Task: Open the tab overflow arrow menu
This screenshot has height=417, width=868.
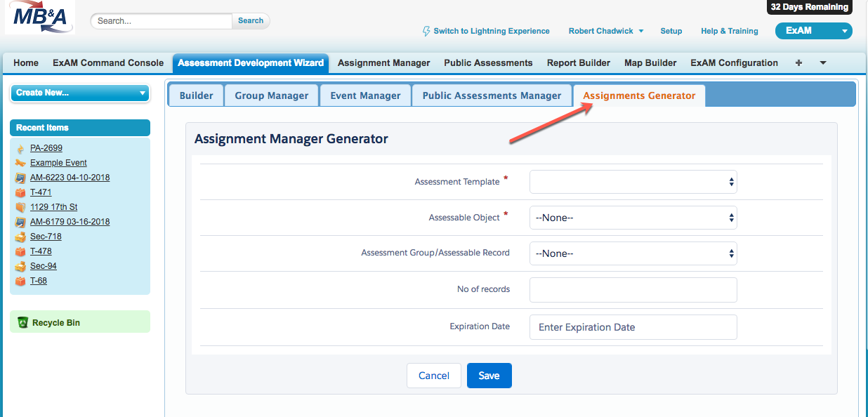Action: (822, 62)
